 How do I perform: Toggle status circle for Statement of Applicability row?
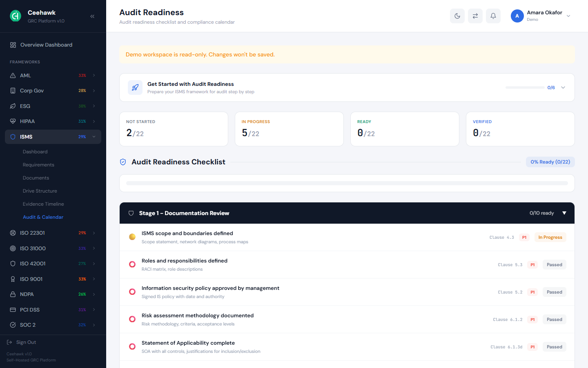(x=132, y=346)
